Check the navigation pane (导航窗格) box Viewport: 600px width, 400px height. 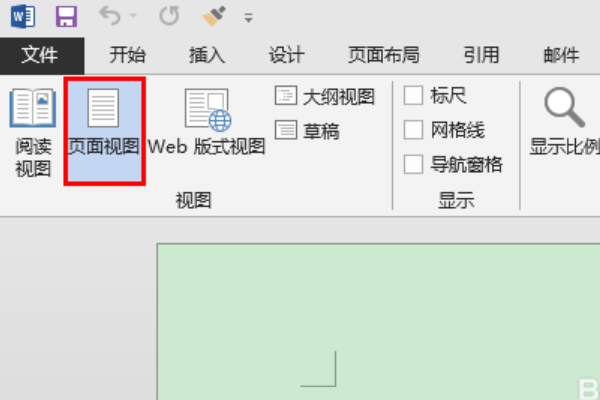(x=414, y=165)
